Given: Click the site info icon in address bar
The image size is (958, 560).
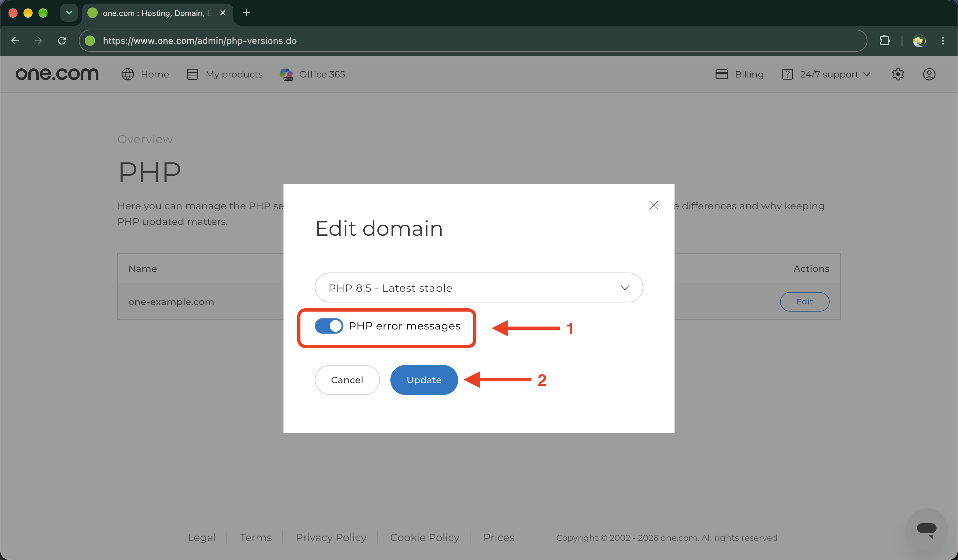Looking at the screenshot, I should click(x=90, y=41).
